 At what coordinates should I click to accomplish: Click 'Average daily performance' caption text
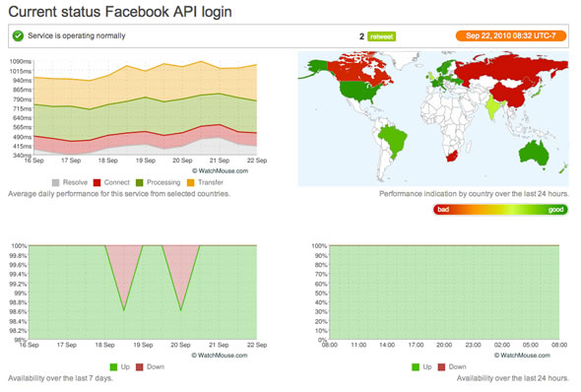tap(119, 194)
